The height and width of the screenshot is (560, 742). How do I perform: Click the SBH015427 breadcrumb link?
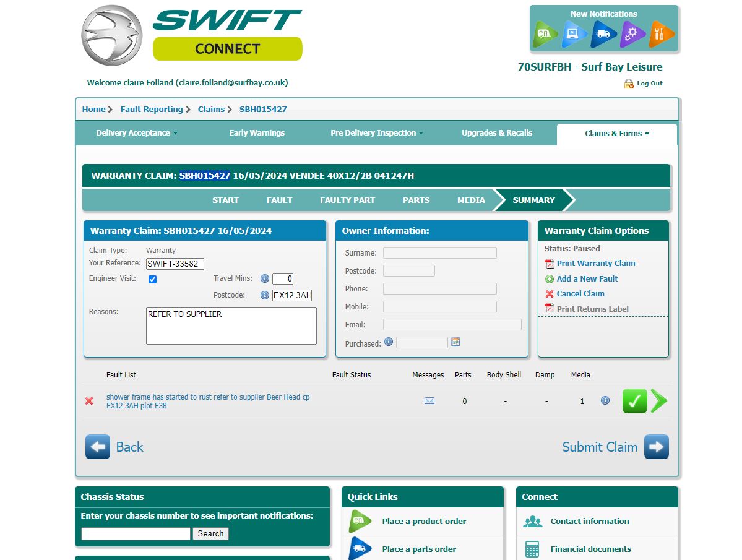[x=263, y=110]
